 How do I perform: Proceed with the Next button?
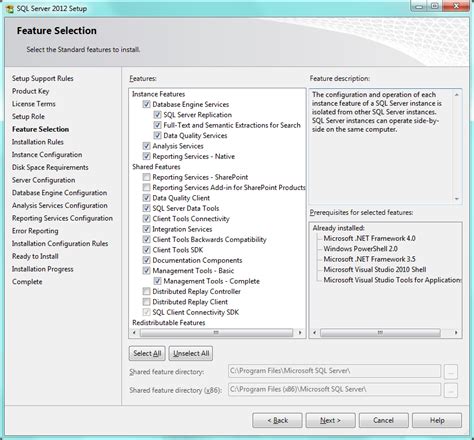[x=331, y=420]
